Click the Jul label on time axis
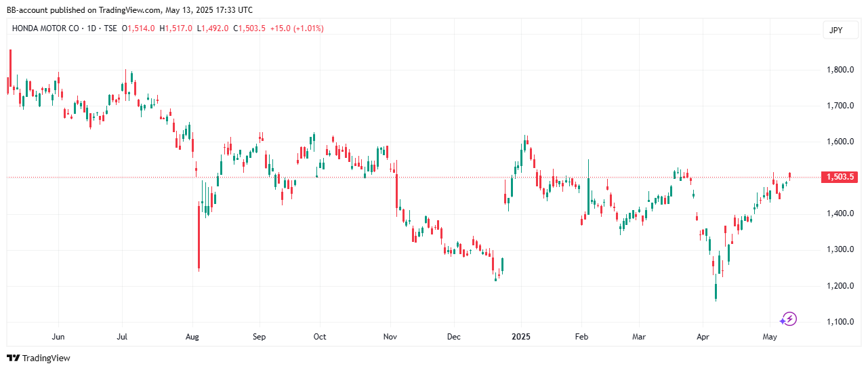This screenshot has width=868, height=370. (x=123, y=337)
